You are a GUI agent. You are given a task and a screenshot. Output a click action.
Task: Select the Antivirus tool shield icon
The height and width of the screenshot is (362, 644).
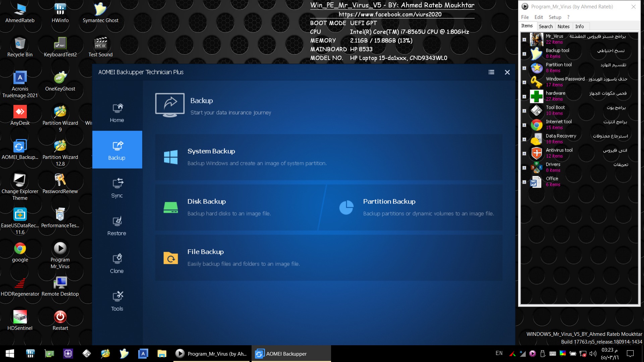(x=537, y=154)
